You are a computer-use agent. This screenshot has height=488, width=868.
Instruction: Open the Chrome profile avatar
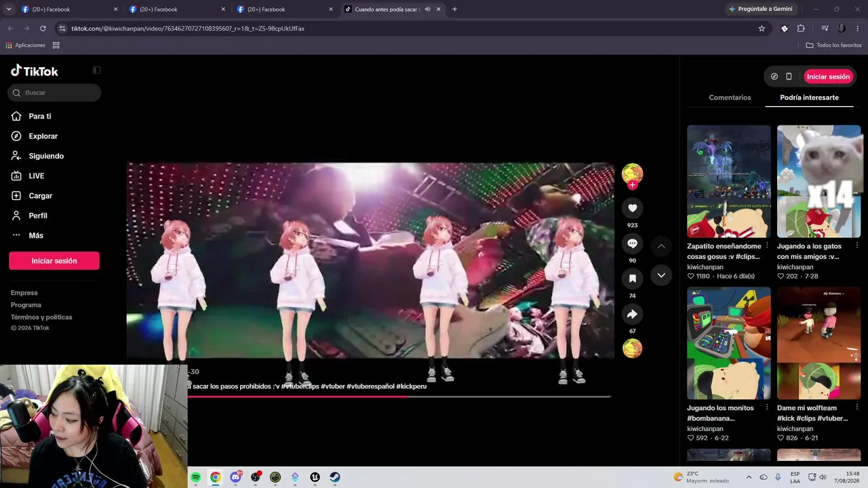pyautogui.click(x=842, y=28)
